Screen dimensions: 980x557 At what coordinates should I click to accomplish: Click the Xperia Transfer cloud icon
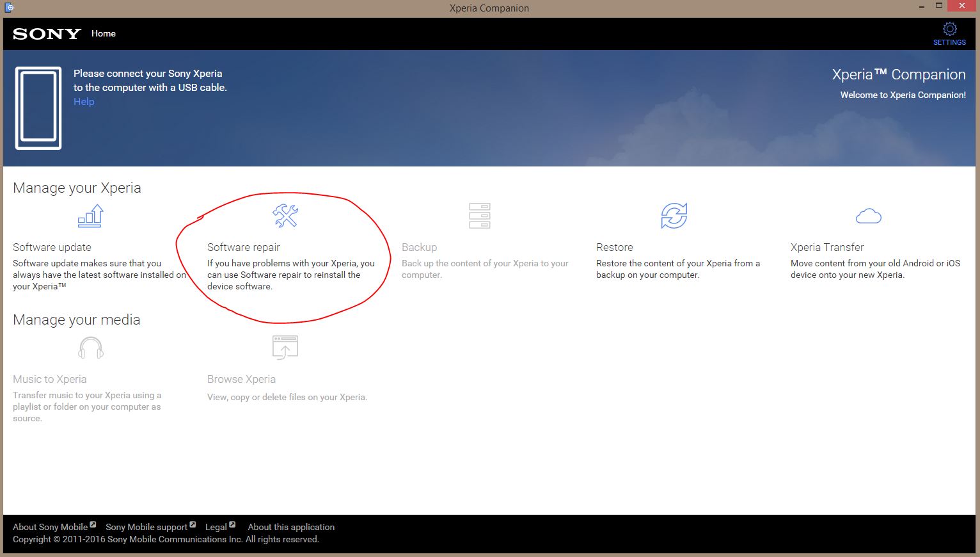tap(869, 216)
